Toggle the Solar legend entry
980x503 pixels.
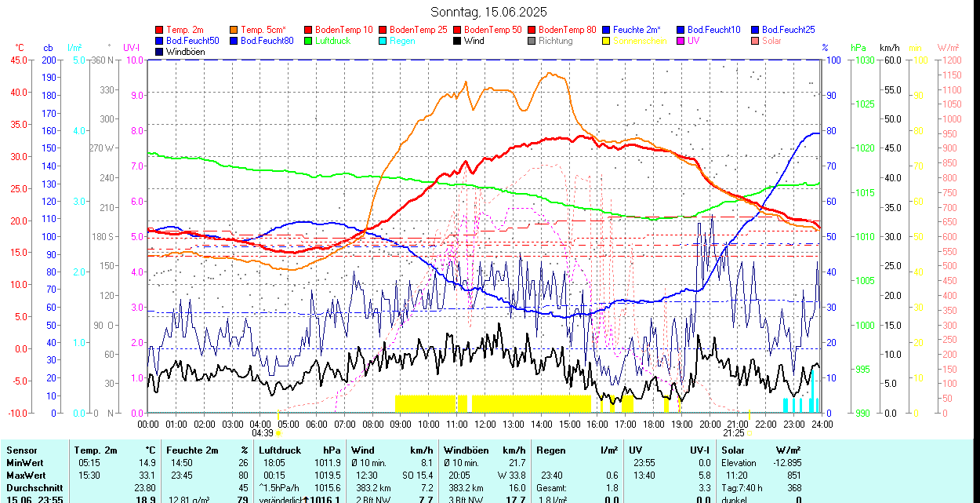coord(771,41)
